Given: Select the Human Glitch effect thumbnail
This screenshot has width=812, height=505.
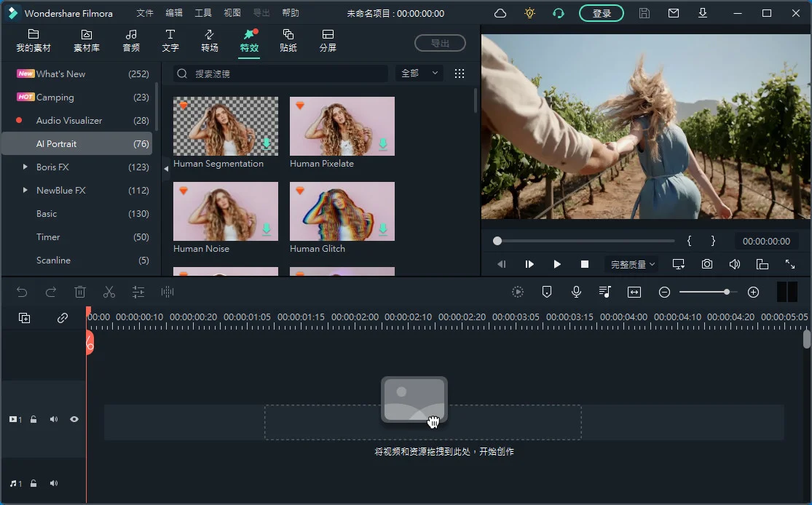Looking at the screenshot, I should coord(342,211).
